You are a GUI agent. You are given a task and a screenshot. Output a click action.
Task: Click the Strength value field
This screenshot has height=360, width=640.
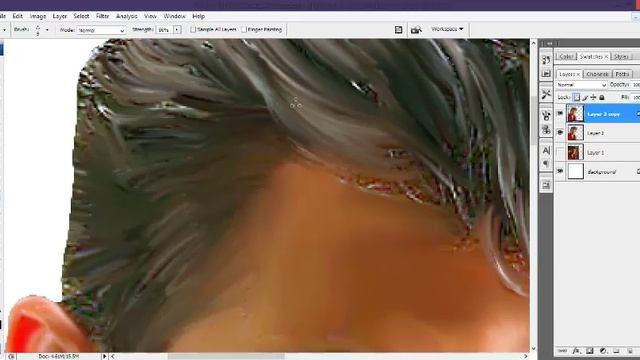[164, 30]
